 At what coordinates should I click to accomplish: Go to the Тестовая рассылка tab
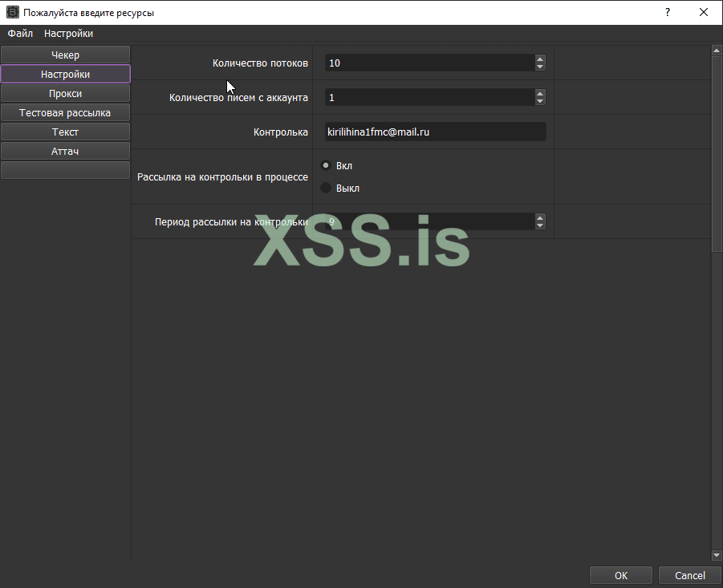click(65, 113)
